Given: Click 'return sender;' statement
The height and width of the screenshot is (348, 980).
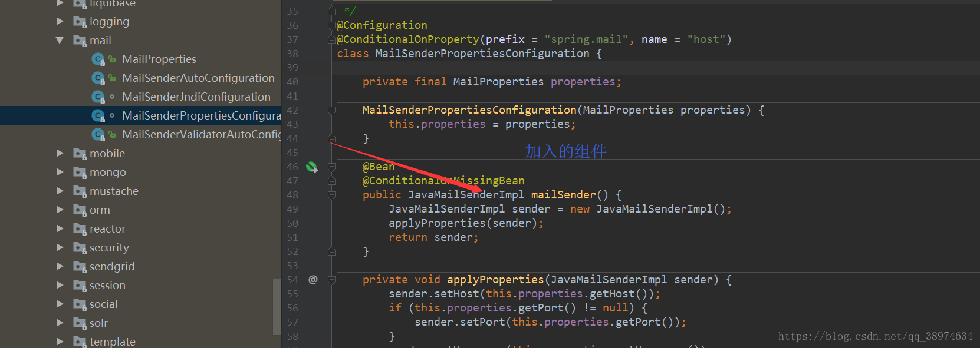Looking at the screenshot, I should click(x=433, y=237).
